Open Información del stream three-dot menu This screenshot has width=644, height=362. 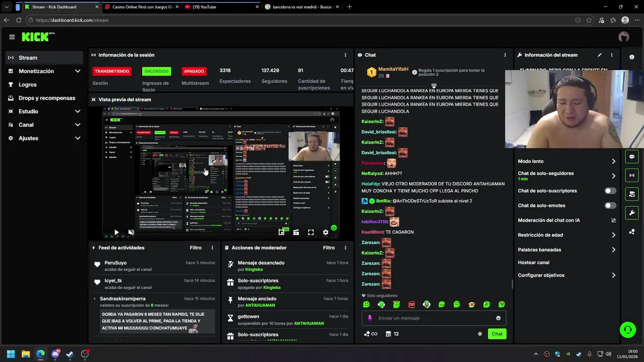(x=612, y=55)
